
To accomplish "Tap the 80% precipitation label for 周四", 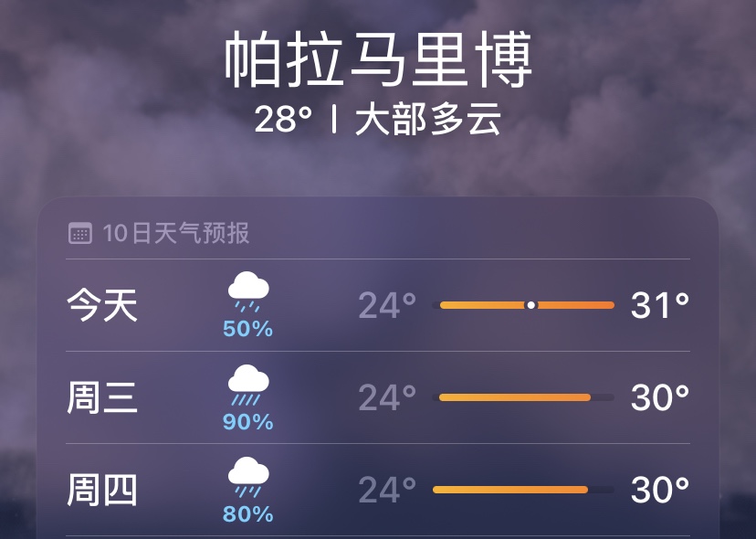I will (247, 514).
